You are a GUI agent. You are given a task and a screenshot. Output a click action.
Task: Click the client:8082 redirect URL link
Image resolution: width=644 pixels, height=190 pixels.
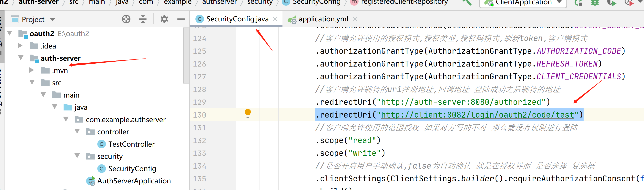tap(477, 115)
